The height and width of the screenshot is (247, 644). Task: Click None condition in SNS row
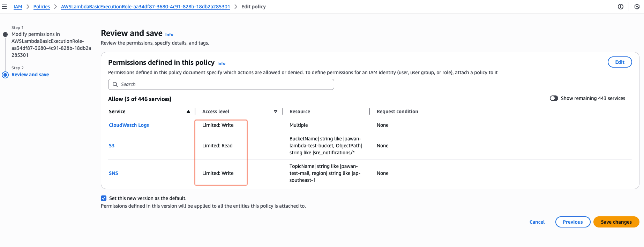tap(383, 173)
